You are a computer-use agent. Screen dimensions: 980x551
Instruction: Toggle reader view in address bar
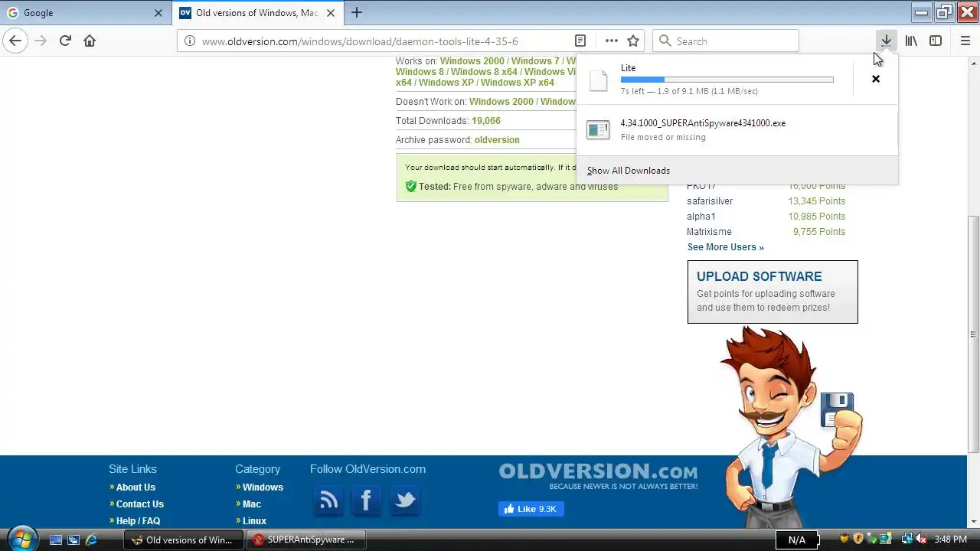pyautogui.click(x=580, y=41)
